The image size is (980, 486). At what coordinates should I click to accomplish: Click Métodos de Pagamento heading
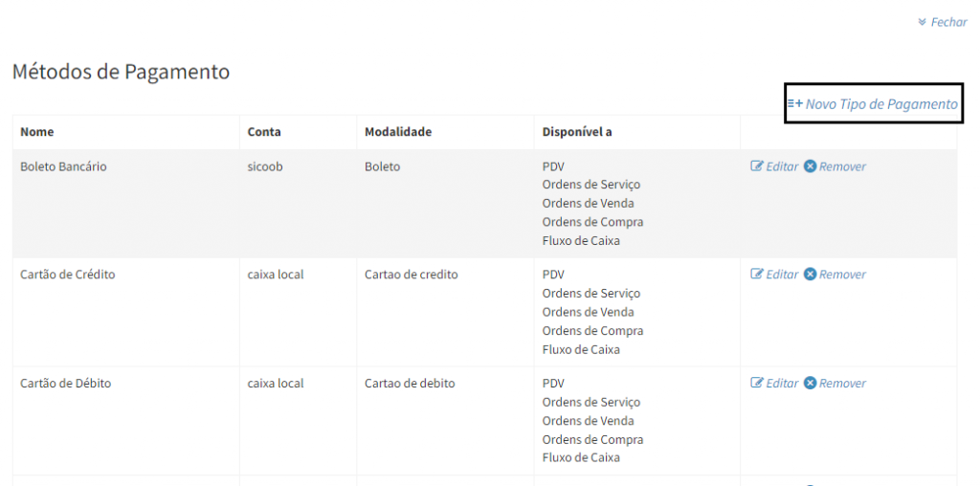[121, 72]
